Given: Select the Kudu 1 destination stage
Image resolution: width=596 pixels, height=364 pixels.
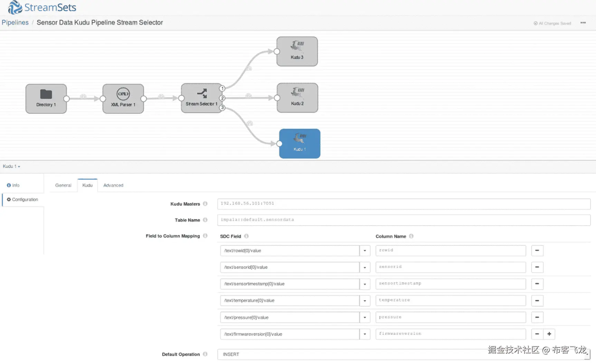Looking at the screenshot, I should point(300,144).
